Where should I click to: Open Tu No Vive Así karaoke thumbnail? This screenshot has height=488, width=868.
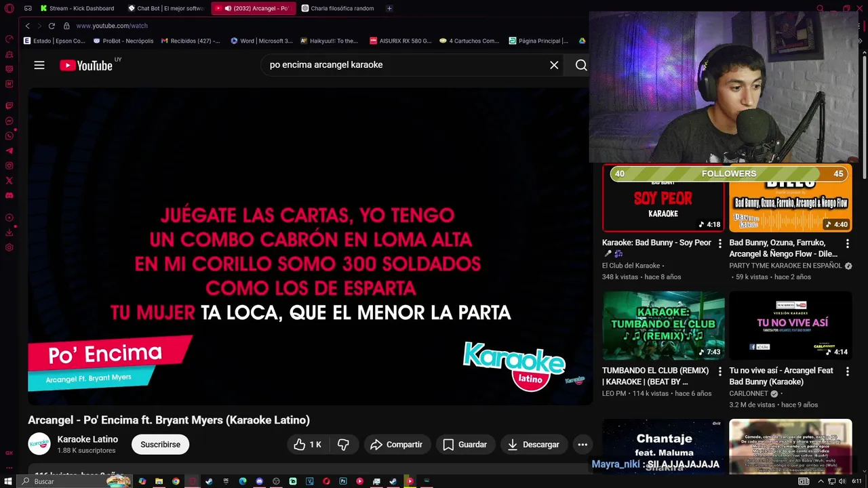(791, 325)
